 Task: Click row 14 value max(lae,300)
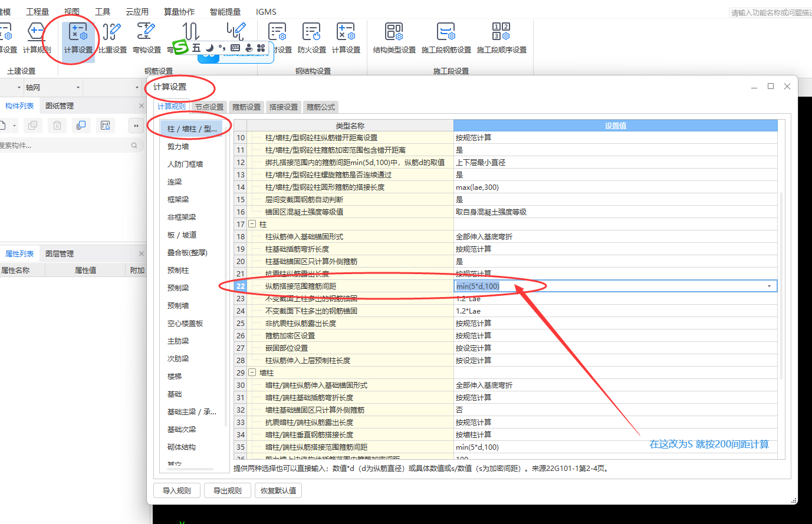pyautogui.click(x=615, y=187)
